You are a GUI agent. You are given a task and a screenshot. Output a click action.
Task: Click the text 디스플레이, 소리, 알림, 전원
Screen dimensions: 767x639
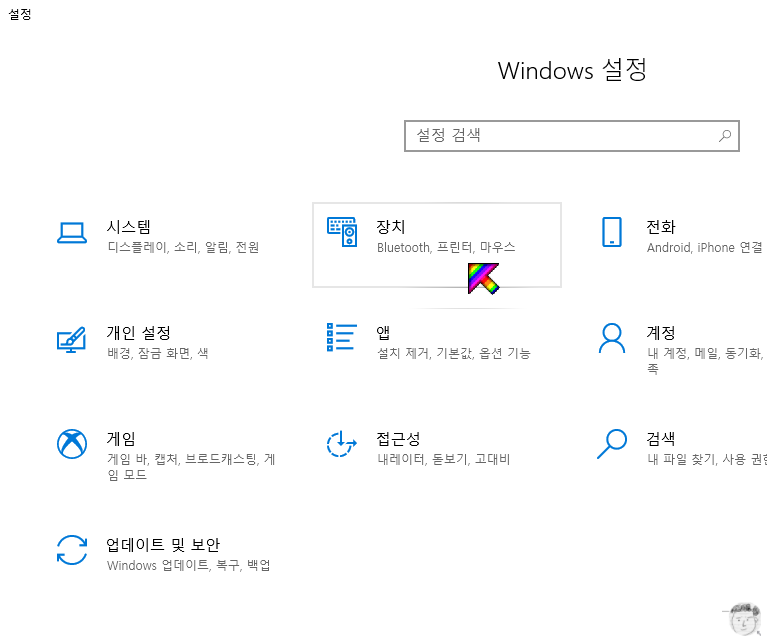coord(183,247)
